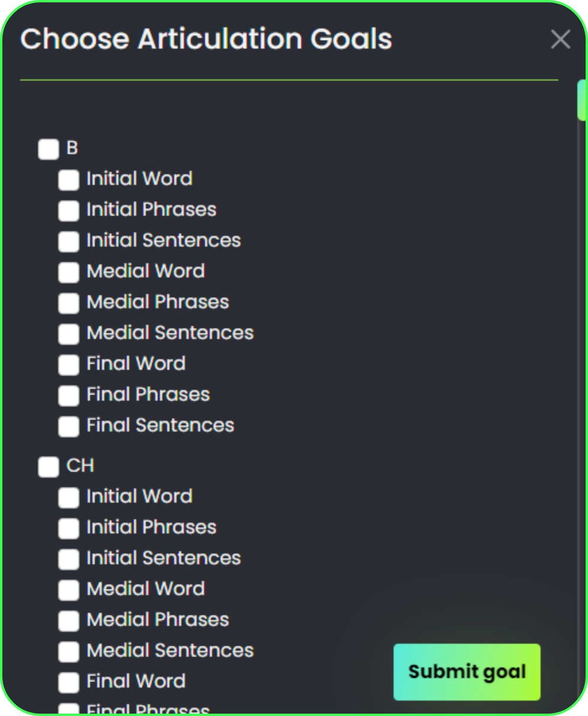Click the green scrollbar thumb

581,100
